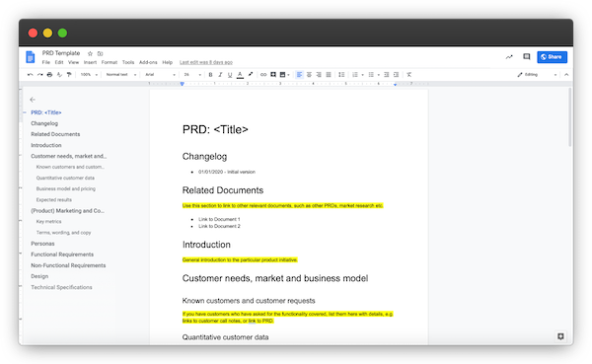Decrease the indent
Image resolution: width=592 pixels, height=364 pixels.
pyautogui.click(x=386, y=75)
